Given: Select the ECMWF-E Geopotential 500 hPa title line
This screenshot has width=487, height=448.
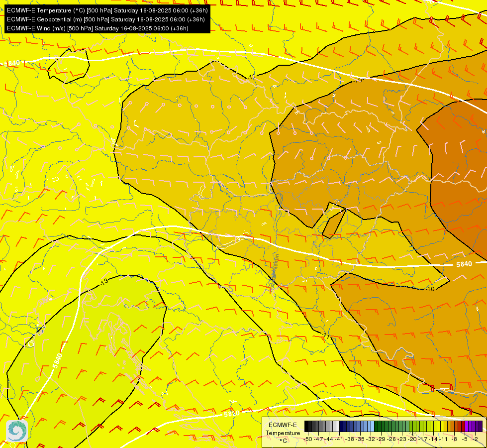Looking at the screenshot, I should point(105,19).
